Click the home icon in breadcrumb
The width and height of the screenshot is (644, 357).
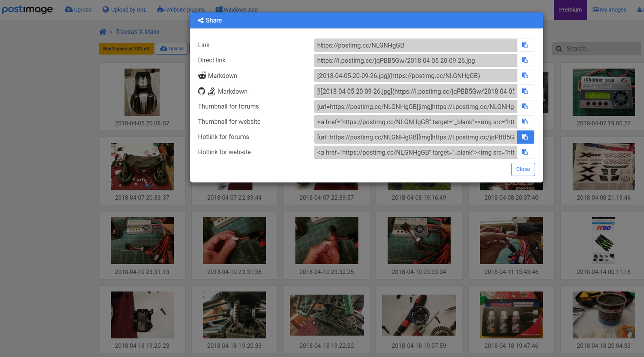[103, 32]
